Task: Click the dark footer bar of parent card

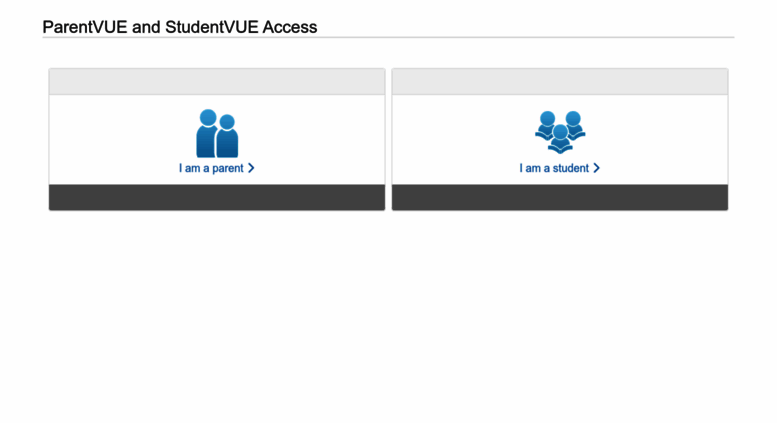Action: [x=217, y=197]
